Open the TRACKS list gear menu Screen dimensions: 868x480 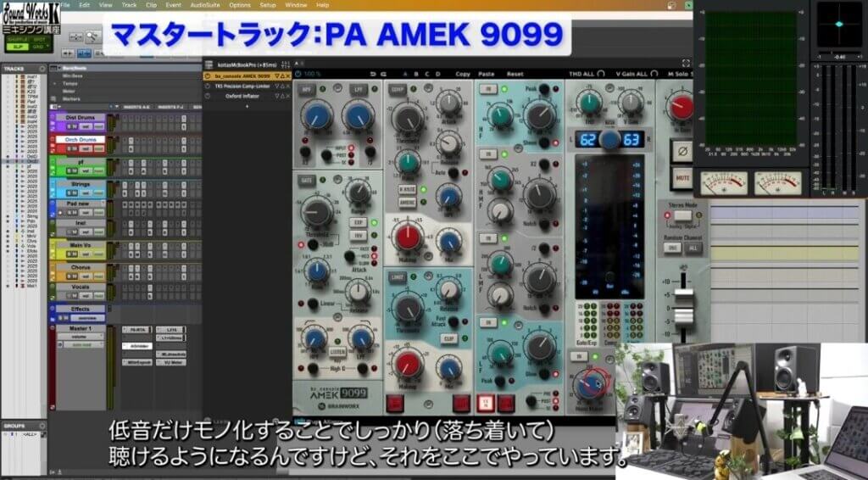pos(41,69)
